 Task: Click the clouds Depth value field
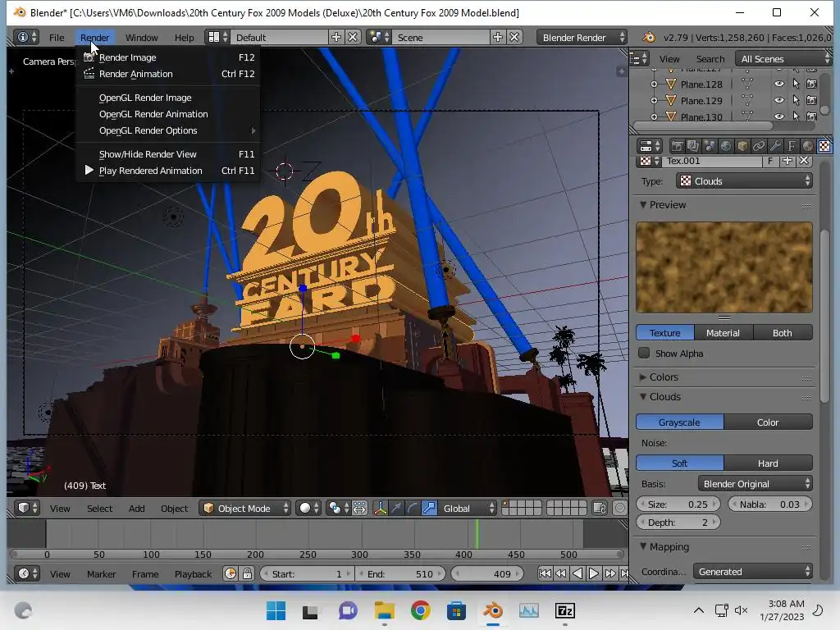click(678, 523)
